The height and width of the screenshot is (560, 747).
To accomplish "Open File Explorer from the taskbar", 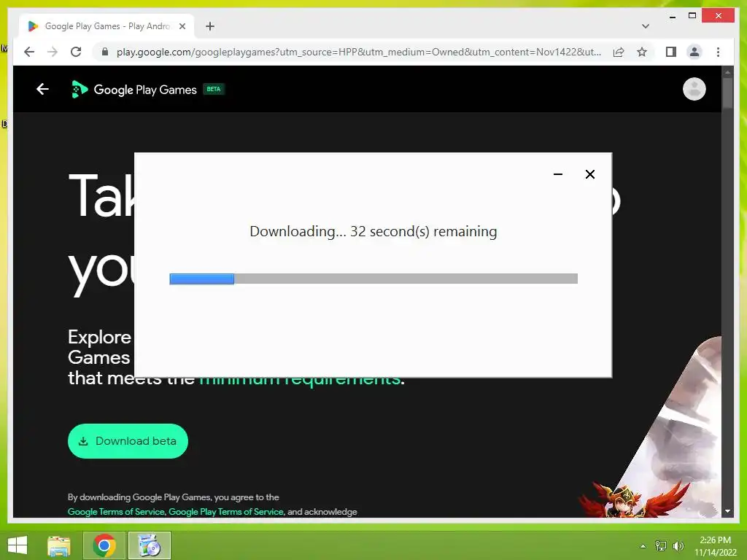I will pos(59,545).
